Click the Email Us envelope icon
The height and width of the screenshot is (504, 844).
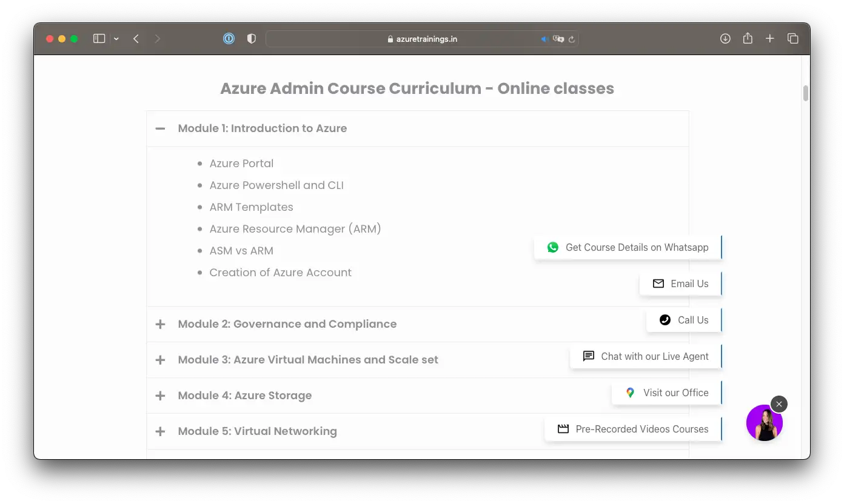pos(658,283)
